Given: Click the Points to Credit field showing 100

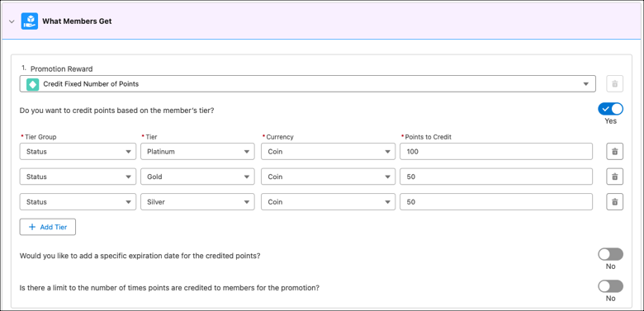Looking at the screenshot, I should [496, 152].
